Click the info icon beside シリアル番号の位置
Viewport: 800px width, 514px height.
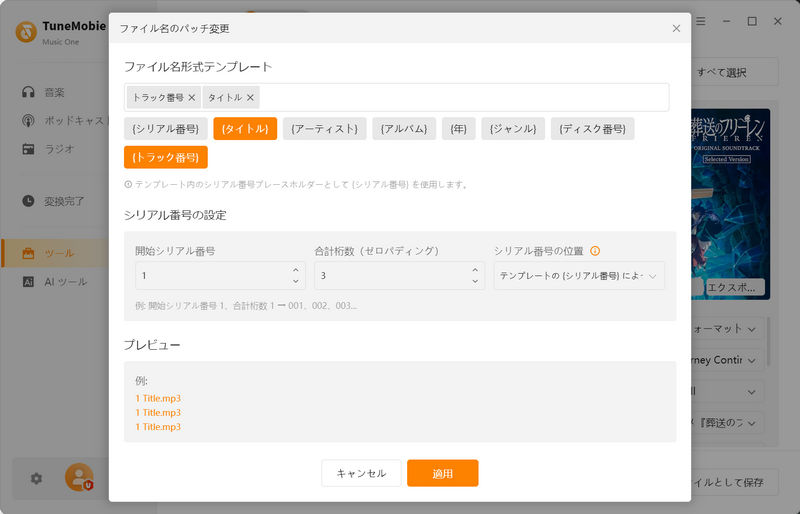point(595,251)
